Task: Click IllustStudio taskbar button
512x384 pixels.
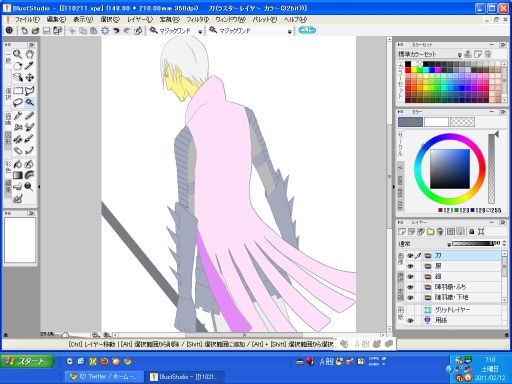Action: click(x=186, y=377)
